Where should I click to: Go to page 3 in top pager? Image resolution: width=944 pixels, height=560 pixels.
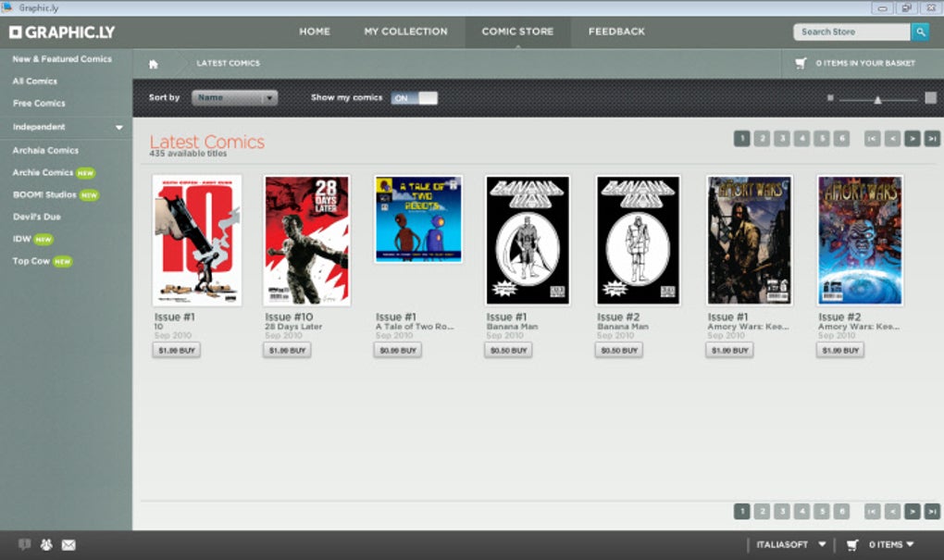click(x=782, y=139)
